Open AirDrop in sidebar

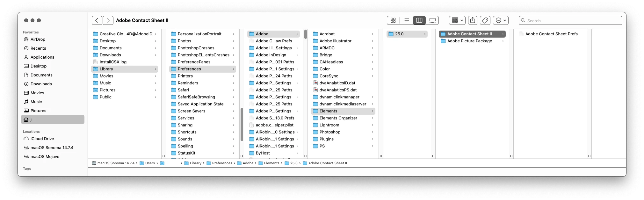(53, 39)
